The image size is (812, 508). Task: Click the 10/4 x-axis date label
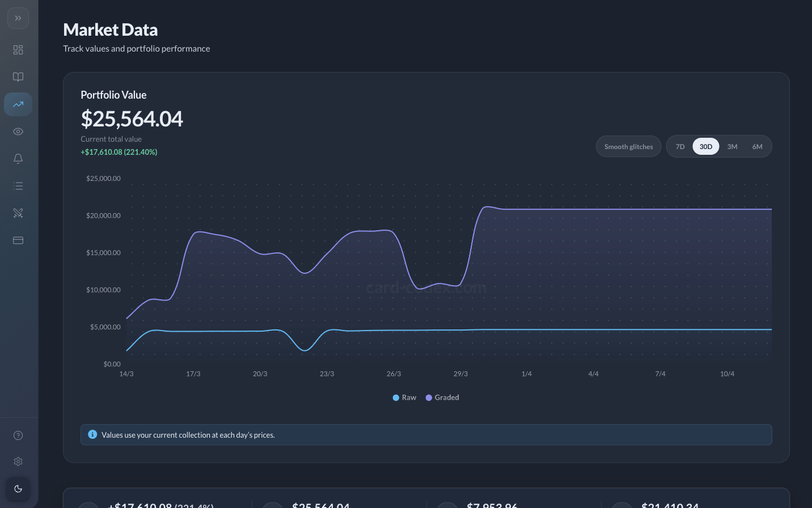coord(727,374)
